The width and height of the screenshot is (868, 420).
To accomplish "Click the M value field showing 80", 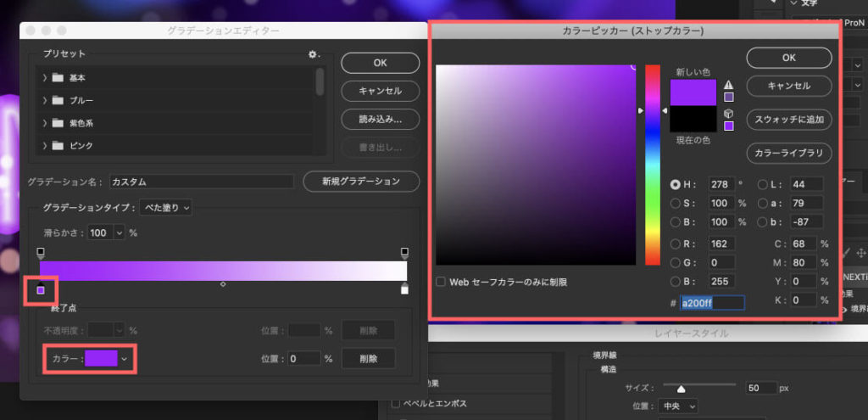I will tap(804, 263).
